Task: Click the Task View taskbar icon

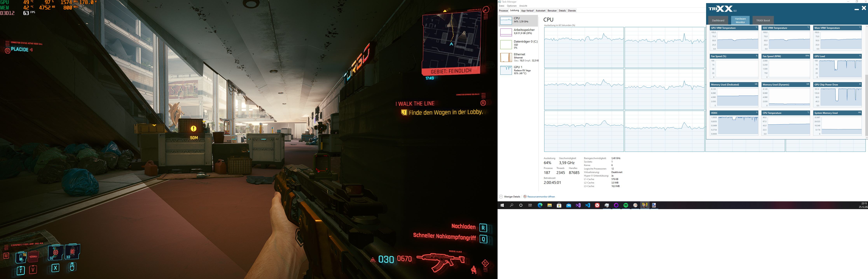Action: click(530, 205)
